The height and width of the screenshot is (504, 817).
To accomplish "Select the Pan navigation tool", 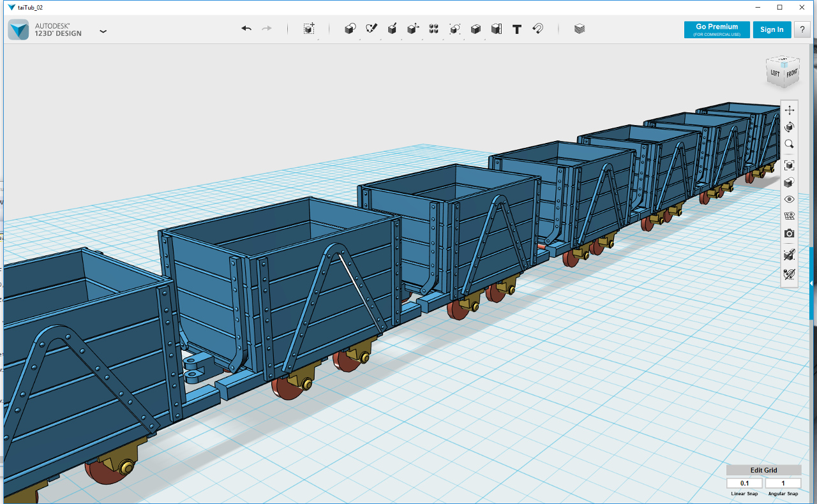I will (790, 110).
